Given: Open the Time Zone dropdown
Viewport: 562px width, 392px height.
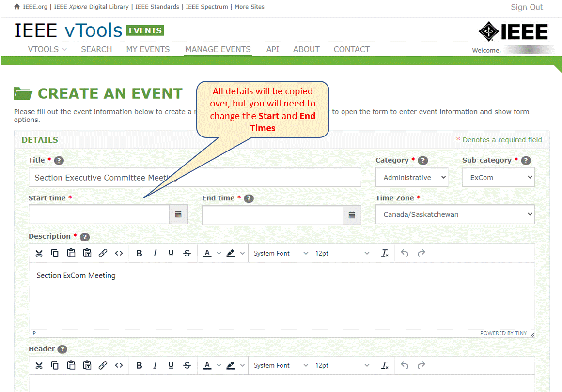Looking at the screenshot, I should (455, 214).
